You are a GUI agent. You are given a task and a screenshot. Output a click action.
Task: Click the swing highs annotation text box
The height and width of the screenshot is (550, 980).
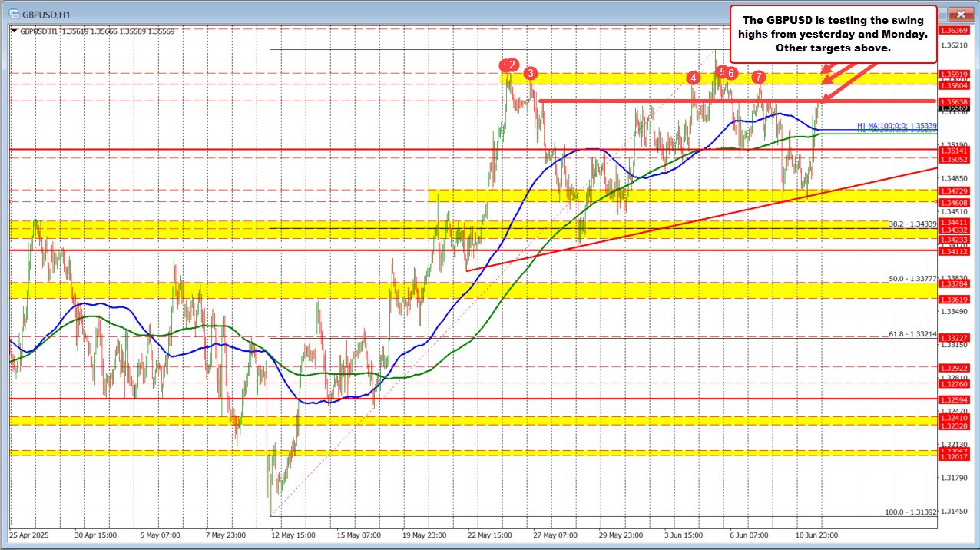pos(833,33)
